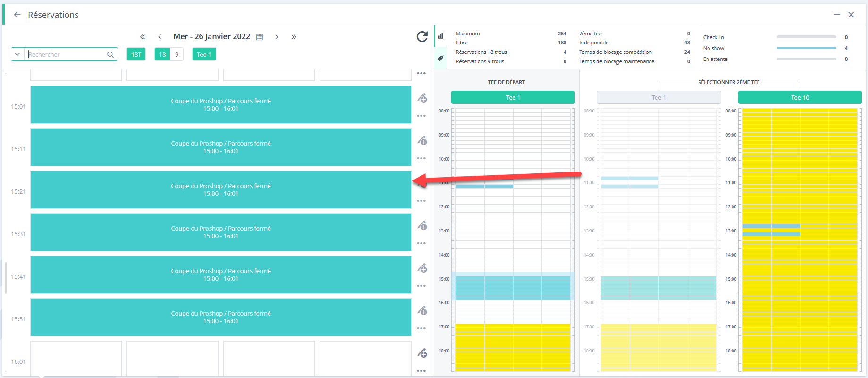Refresh the reservations tee sheet
Screen dimensions: 868x378
point(422,36)
